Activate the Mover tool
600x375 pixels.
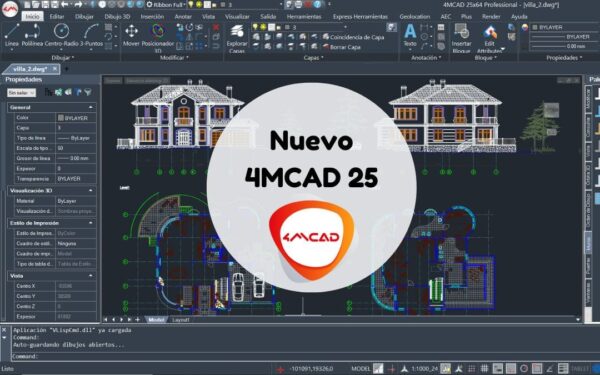click(x=131, y=34)
